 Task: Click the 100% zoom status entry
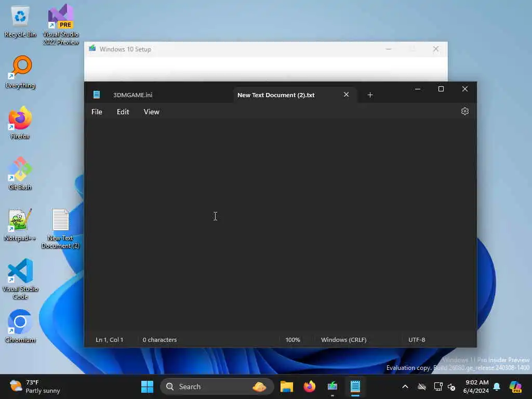pyautogui.click(x=292, y=340)
